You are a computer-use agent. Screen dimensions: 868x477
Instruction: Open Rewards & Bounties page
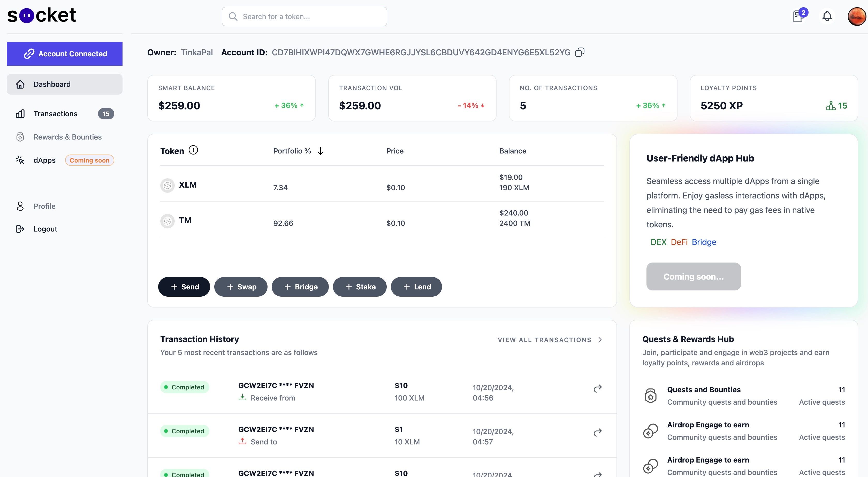67,137
